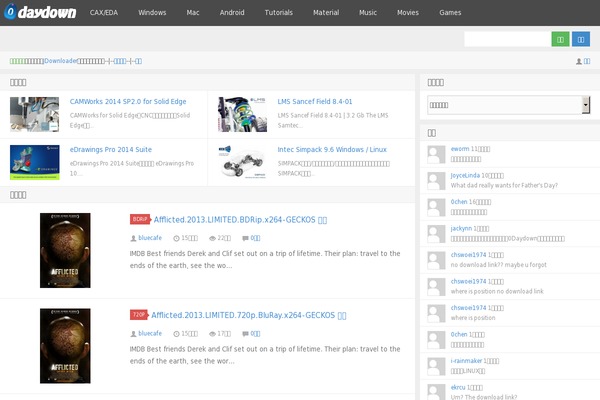600x400 pixels.
Task: Open the CAX/EDA menu
Action: click(104, 13)
